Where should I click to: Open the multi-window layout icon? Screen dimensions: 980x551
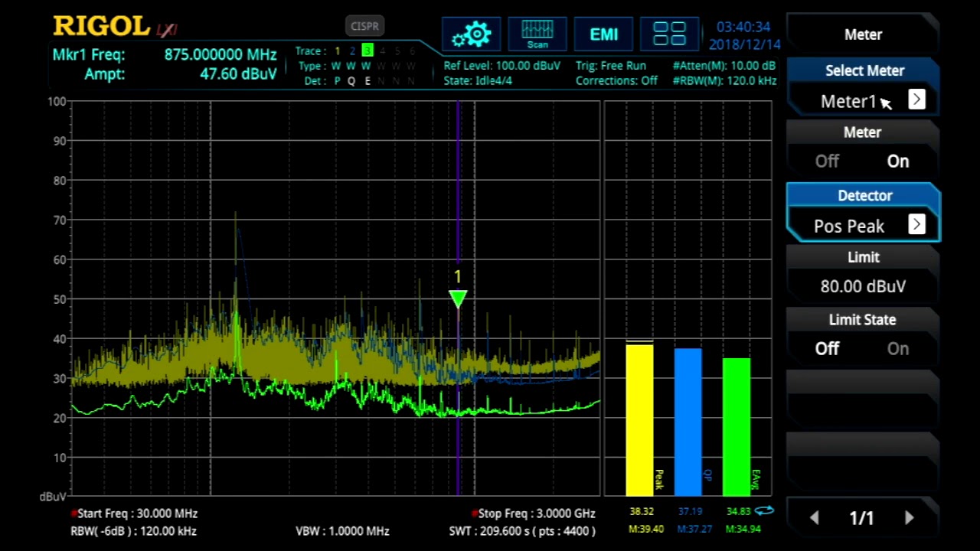(x=669, y=34)
